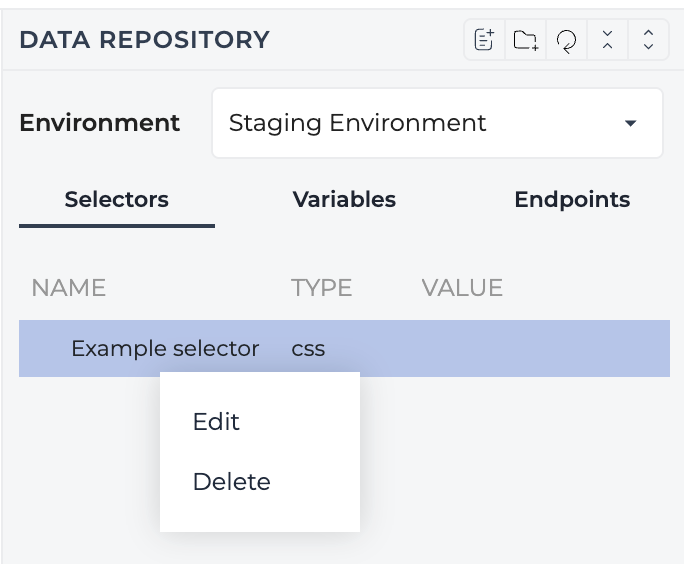The height and width of the screenshot is (564, 684).
Task: Click the DATA REPOSITORY panel title
Action: tap(144, 40)
